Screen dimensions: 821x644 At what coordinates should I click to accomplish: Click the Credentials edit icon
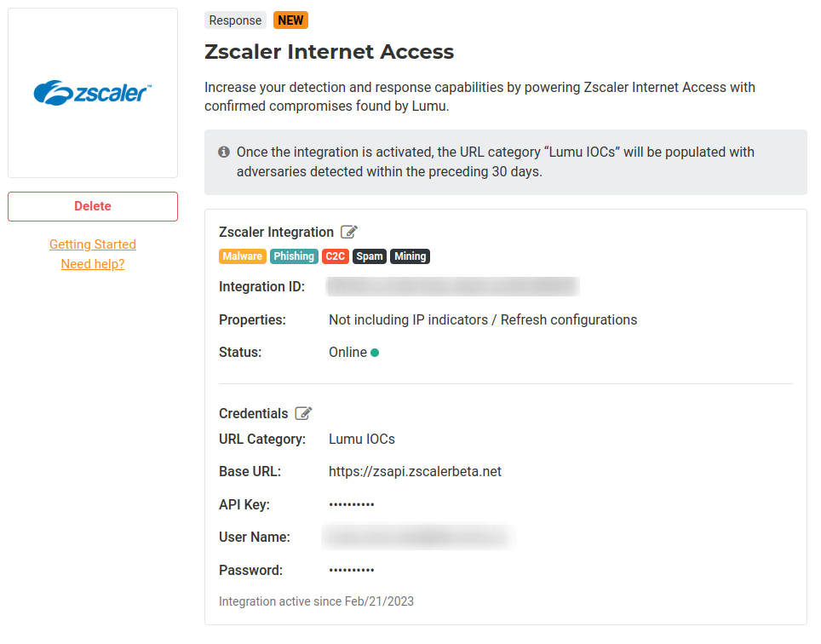[x=303, y=413]
